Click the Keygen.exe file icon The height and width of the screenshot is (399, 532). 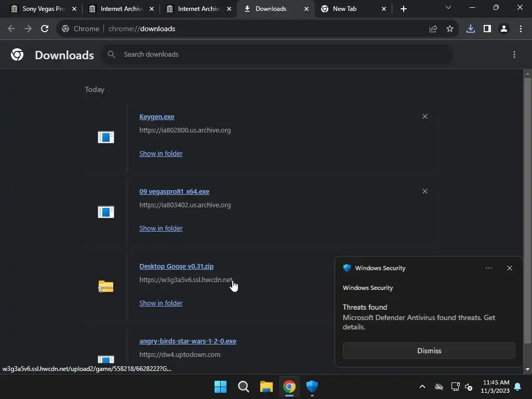click(x=106, y=137)
